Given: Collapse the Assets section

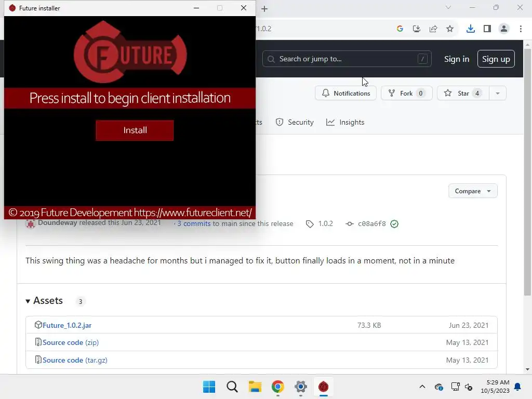Looking at the screenshot, I should click(x=45, y=301).
